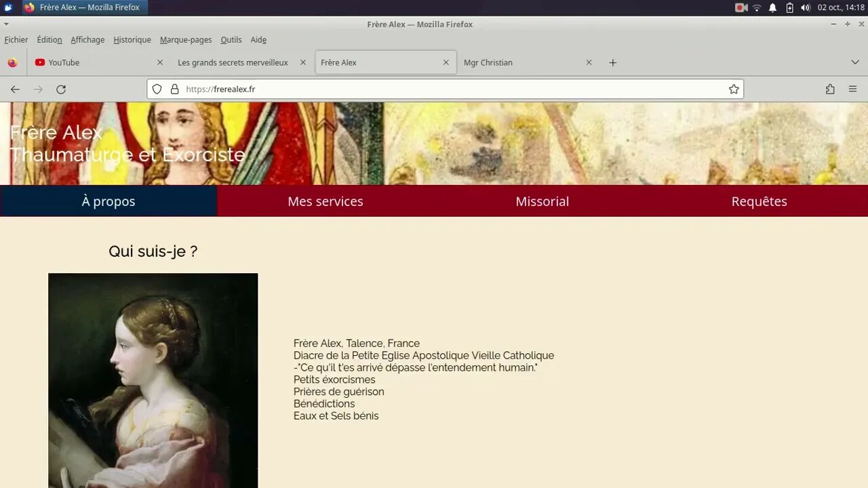Click the Diacre de la Petite Eglise line
Viewport: 868px width, 488px height.
(x=424, y=356)
